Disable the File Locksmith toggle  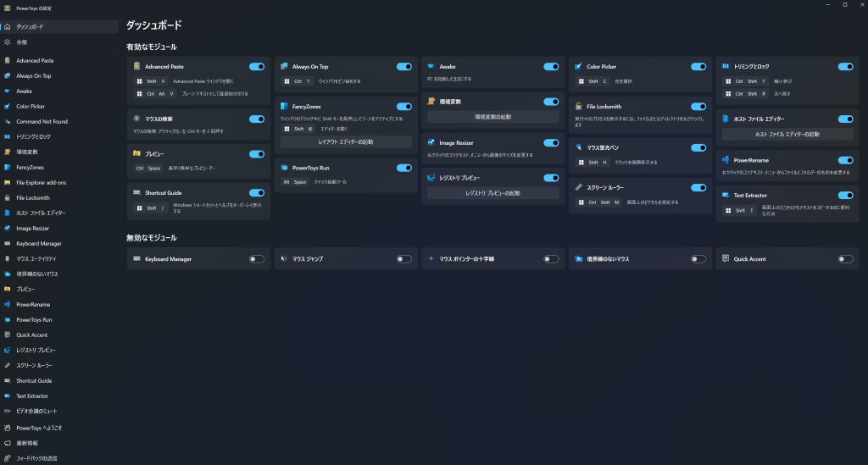coord(698,106)
